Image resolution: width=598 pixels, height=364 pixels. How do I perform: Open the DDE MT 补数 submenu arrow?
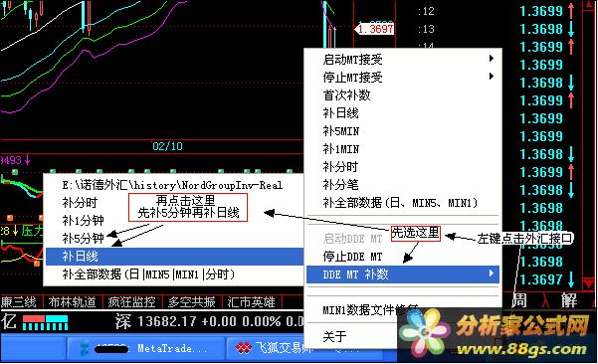[492, 273]
